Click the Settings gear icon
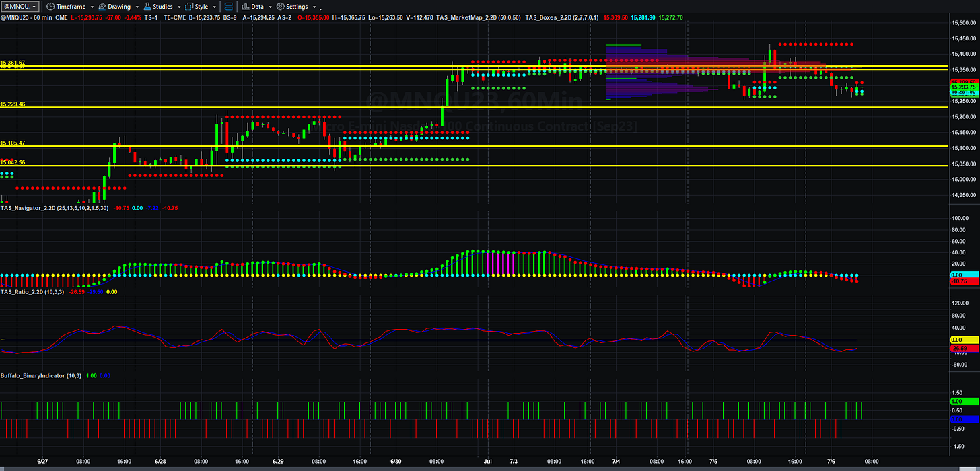Screen dimensions: 980x471 tap(280, 7)
